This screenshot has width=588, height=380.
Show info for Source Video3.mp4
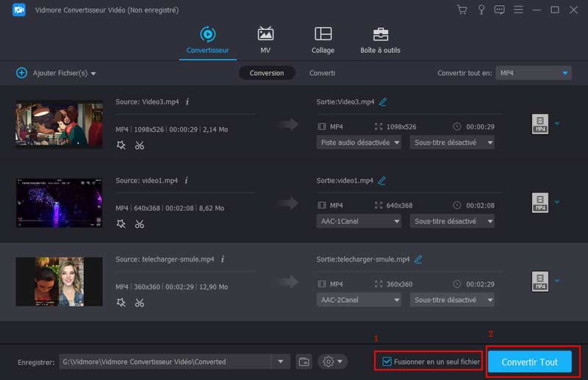(x=187, y=101)
